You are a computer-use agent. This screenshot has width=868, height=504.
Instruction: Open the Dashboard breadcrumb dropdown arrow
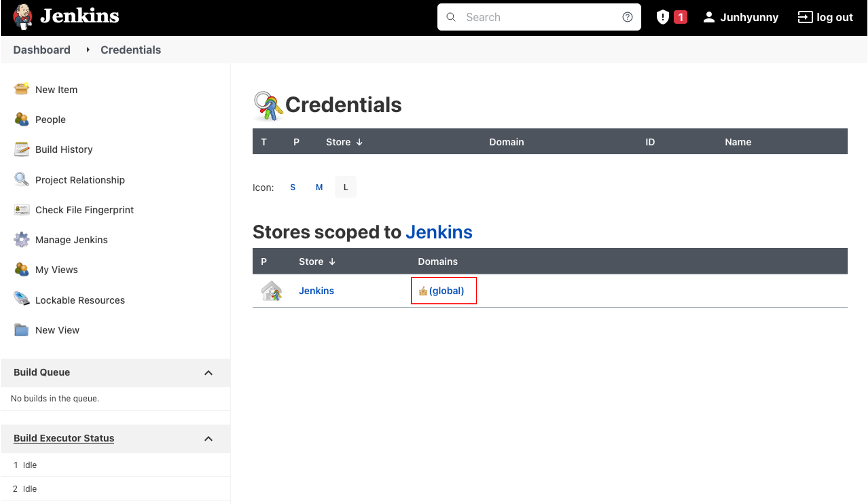coord(88,50)
